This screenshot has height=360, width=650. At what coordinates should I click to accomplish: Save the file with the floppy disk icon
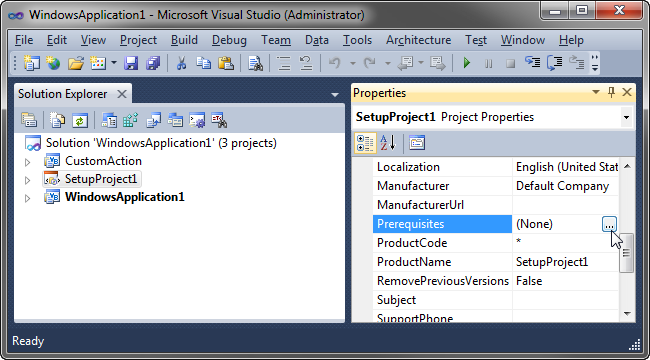click(x=131, y=63)
